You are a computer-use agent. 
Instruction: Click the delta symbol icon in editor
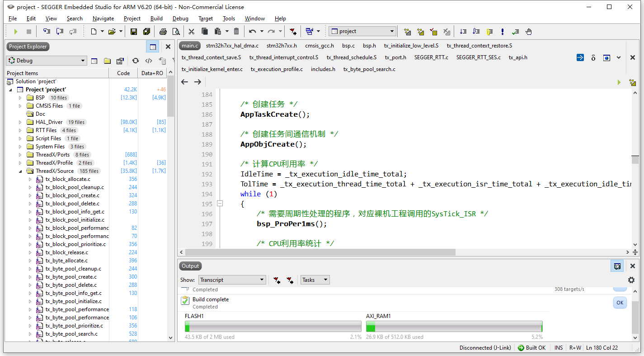593,58
